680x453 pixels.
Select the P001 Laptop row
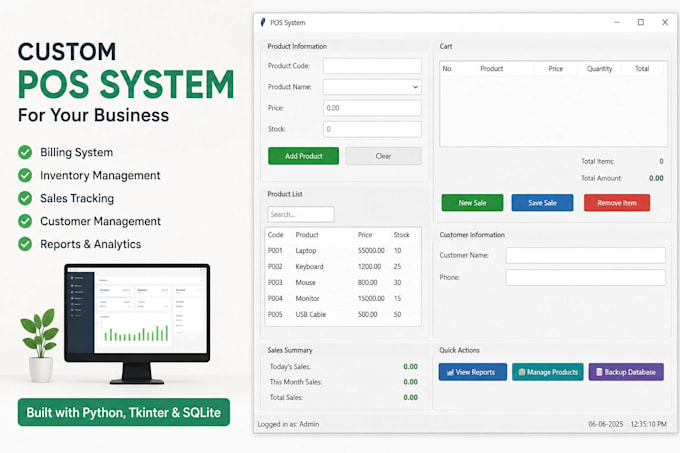click(x=343, y=251)
